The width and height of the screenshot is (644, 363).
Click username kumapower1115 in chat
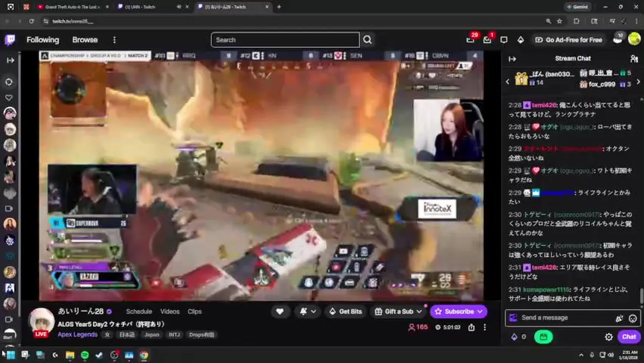[x=546, y=289]
